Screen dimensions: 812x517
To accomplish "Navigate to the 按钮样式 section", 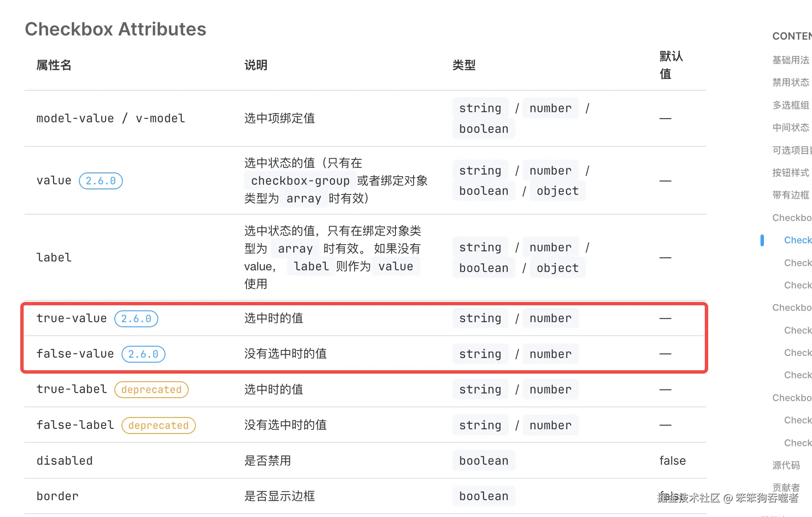I will 790,172.
